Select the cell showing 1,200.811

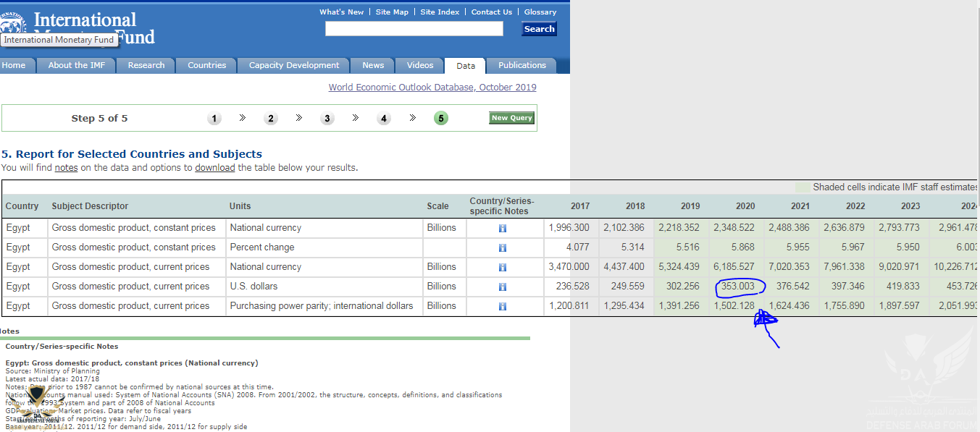pyautogui.click(x=571, y=306)
